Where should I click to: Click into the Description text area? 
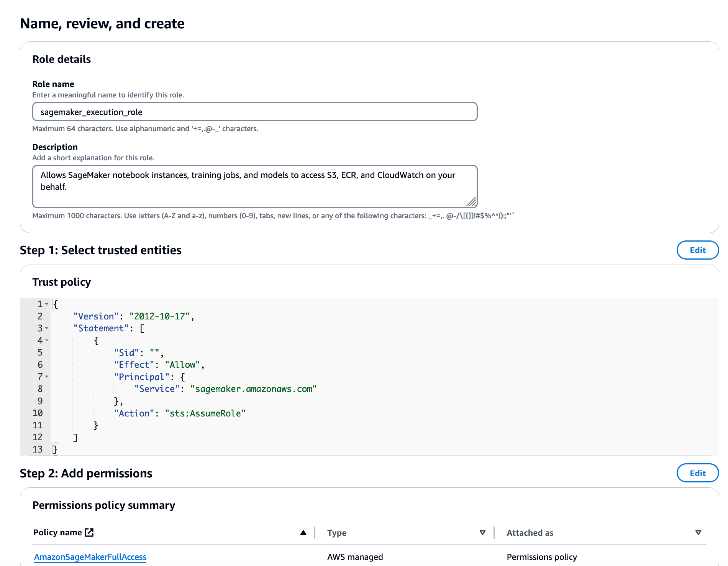[254, 186]
